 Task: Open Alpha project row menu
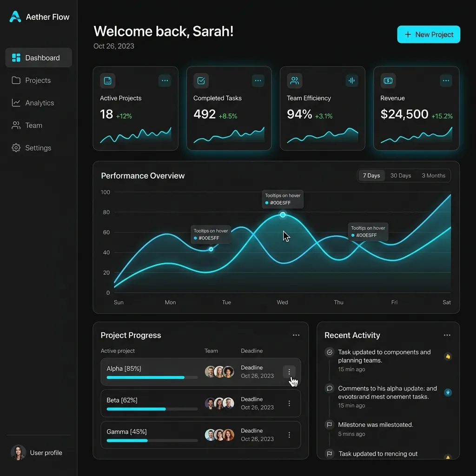pyautogui.click(x=289, y=372)
